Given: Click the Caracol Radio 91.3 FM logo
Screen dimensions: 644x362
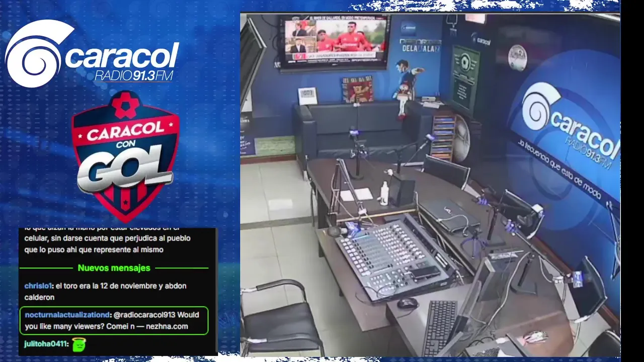Looking at the screenshot, I should coord(92,54).
